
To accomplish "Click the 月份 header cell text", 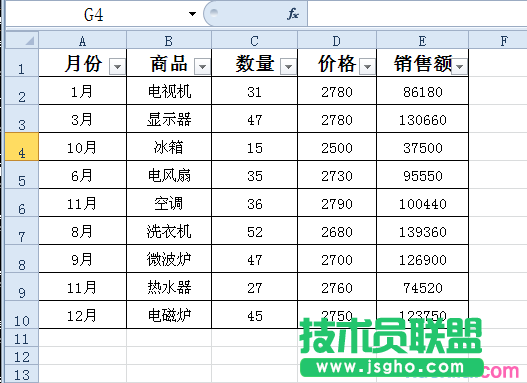I will (x=83, y=63).
